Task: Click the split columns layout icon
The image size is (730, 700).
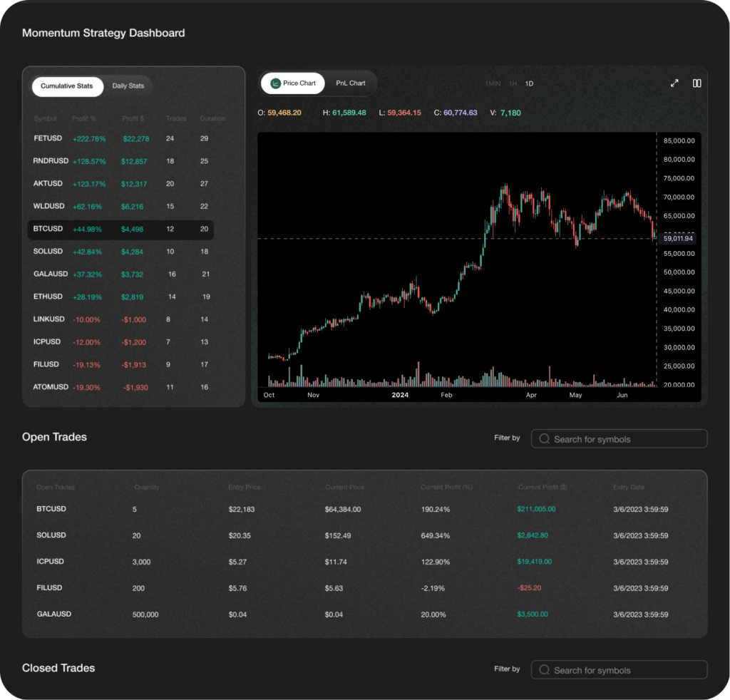Action: tap(696, 83)
